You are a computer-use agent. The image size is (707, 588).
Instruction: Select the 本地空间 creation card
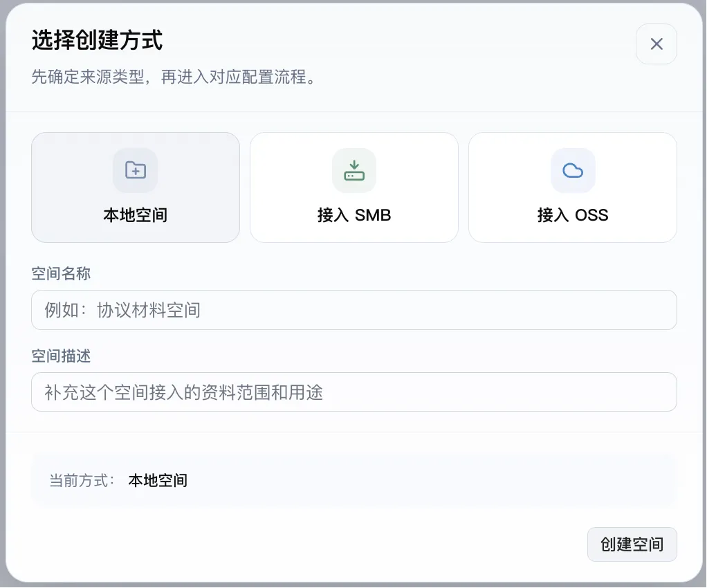pyautogui.click(x=136, y=187)
